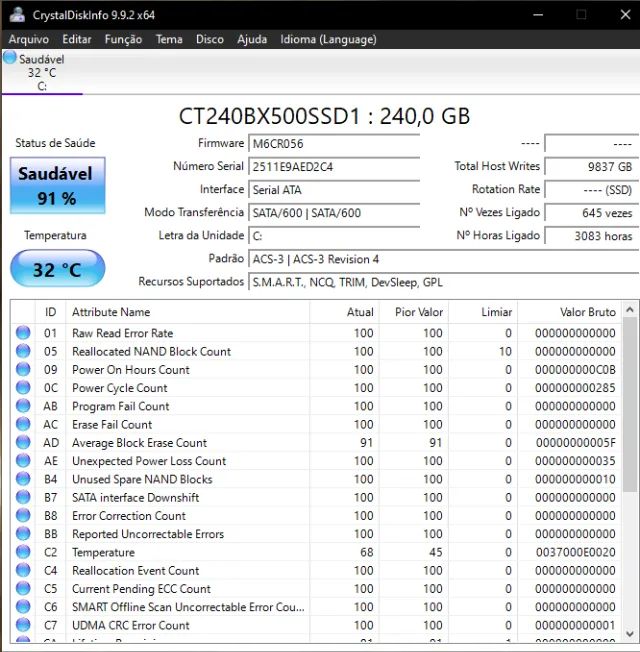This screenshot has height=652, width=640.
Task: Click the attribute list scrollbar thumb
Action: tap(630, 405)
